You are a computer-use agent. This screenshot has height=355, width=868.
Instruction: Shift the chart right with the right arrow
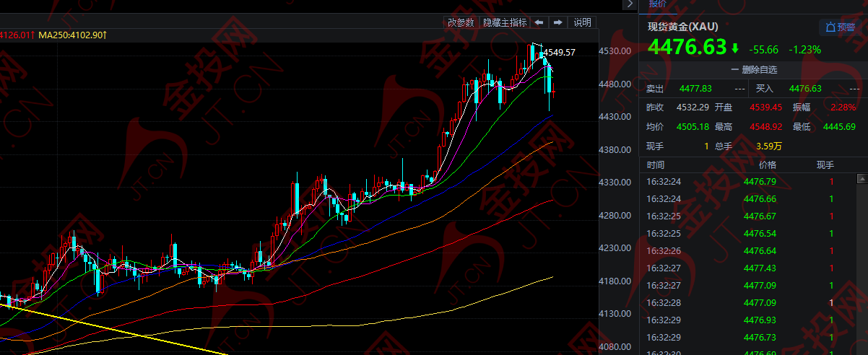click(x=557, y=22)
